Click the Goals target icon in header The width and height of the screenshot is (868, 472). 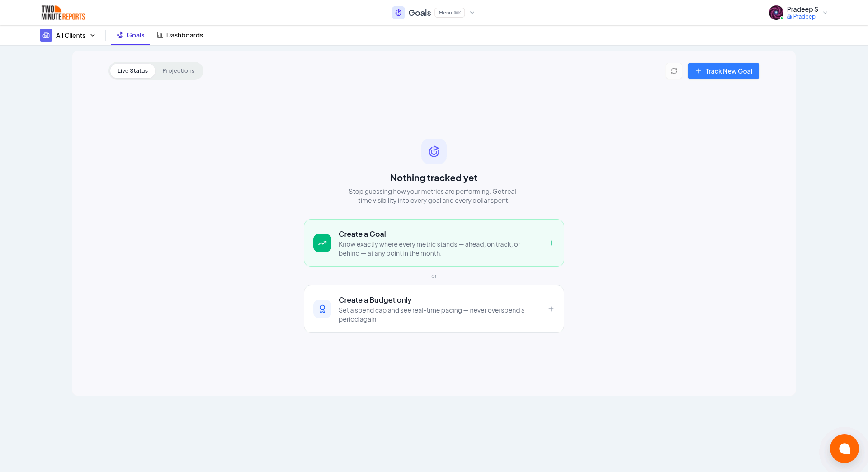coord(398,13)
